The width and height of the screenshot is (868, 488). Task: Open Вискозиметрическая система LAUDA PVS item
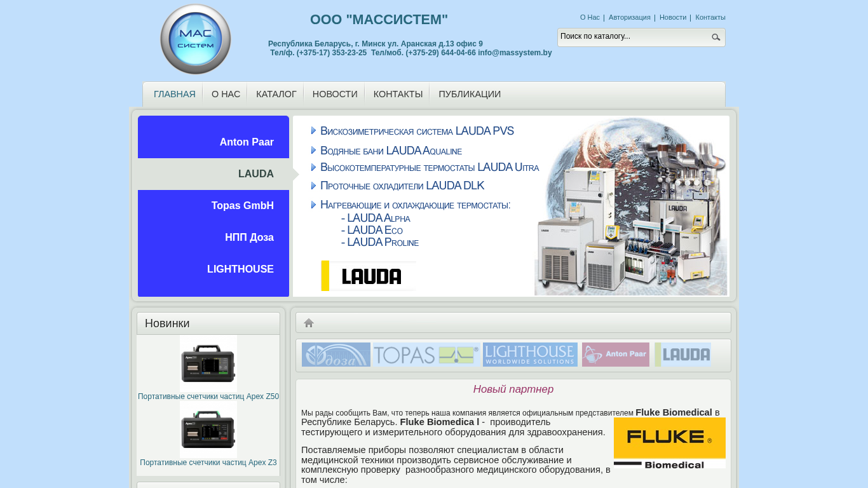pyautogui.click(x=417, y=131)
